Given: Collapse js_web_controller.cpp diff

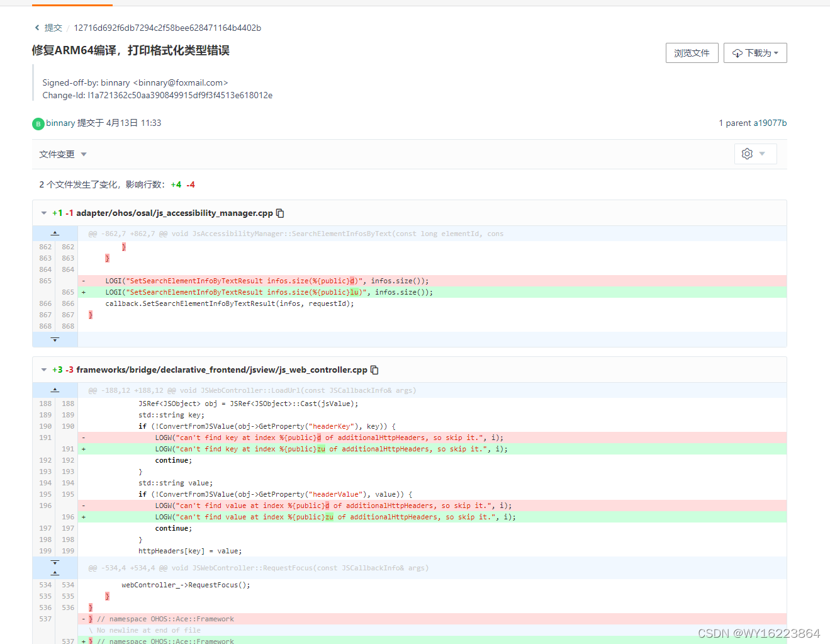Looking at the screenshot, I should tap(44, 370).
